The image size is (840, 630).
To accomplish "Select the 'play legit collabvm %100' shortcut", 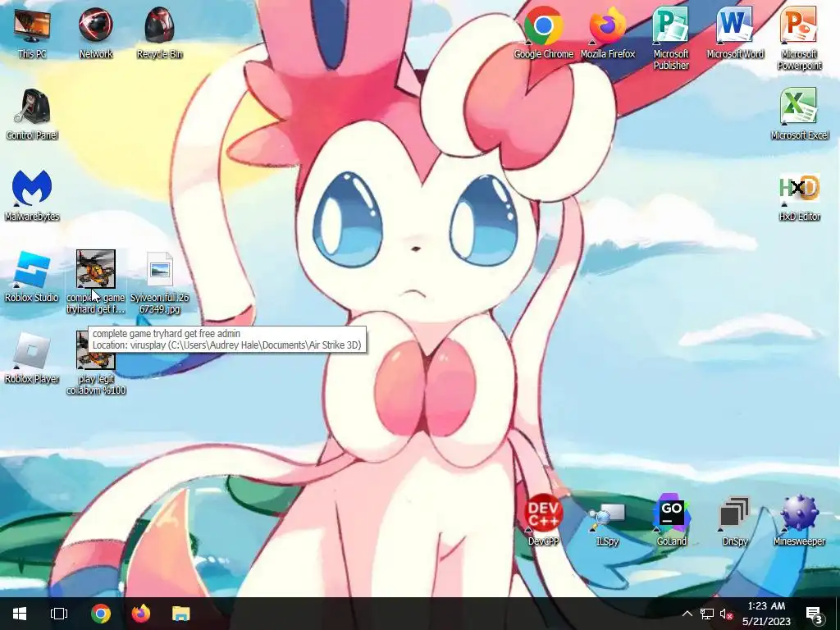I will (x=96, y=363).
